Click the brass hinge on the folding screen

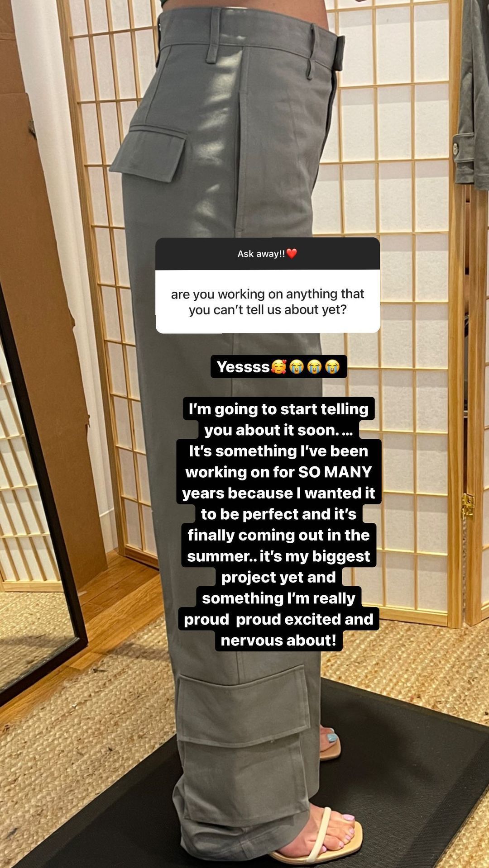(468, 505)
